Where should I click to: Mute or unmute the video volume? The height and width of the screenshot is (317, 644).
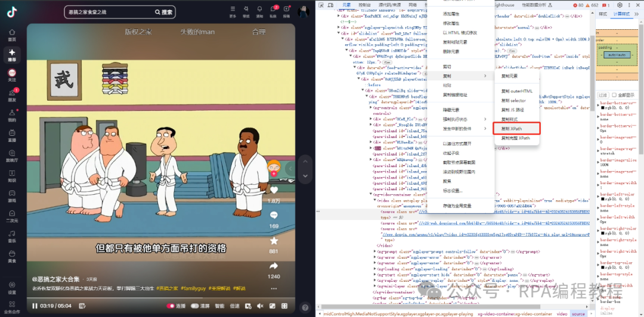pyautogui.click(x=260, y=306)
